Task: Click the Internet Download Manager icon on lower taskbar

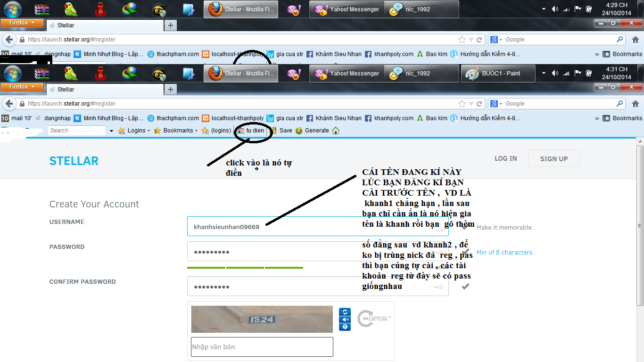Action: [x=130, y=74]
